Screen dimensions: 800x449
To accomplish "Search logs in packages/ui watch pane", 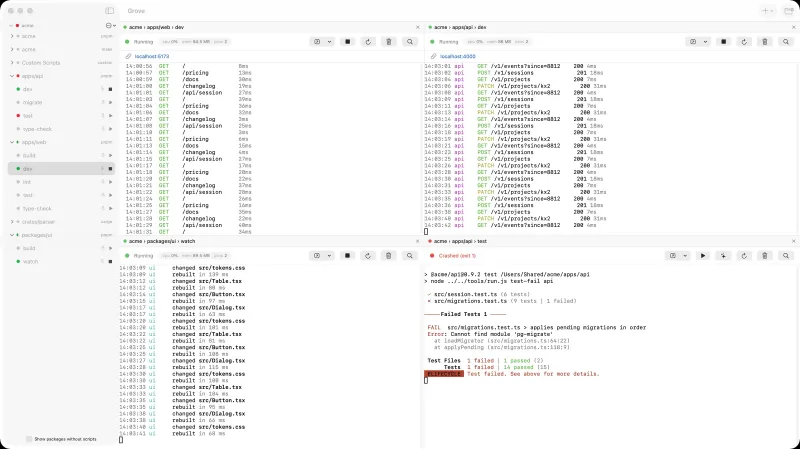I will pos(410,256).
